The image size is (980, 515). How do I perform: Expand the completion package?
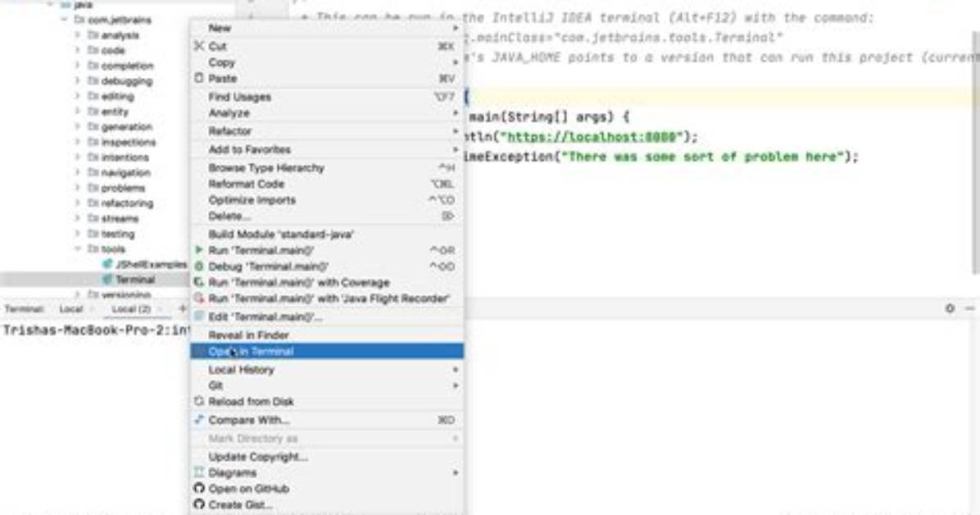(78, 65)
